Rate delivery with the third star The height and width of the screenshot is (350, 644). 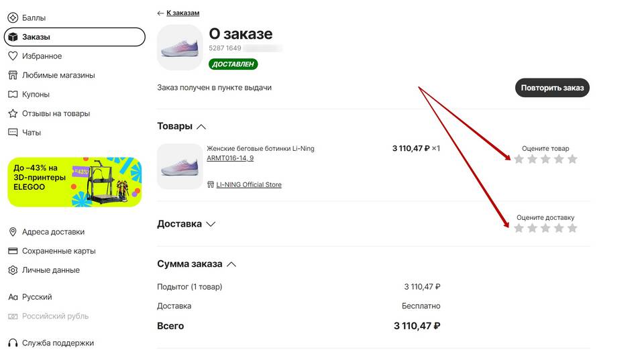tap(545, 228)
